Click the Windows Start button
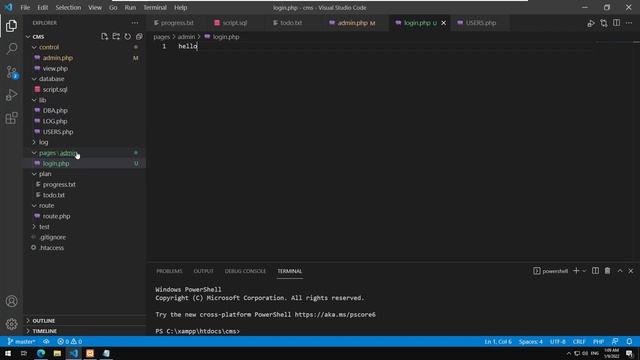The image size is (640, 360). [8, 353]
